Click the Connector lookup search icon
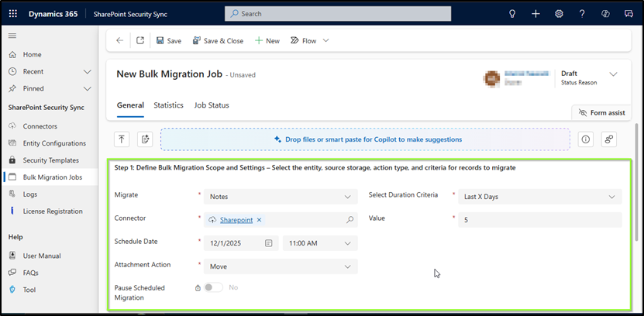 tap(350, 220)
